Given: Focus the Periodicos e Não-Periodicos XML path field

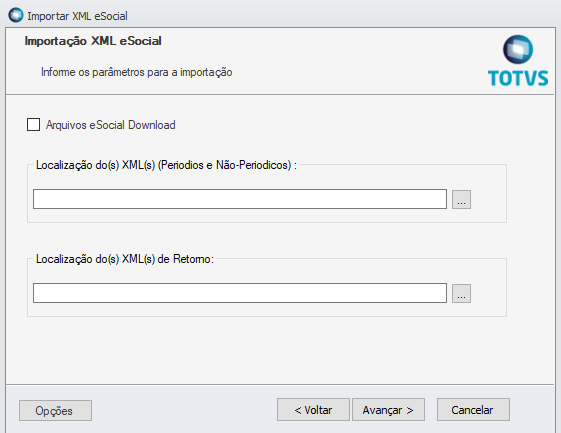Looking at the screenshot, I should [240, 199].
